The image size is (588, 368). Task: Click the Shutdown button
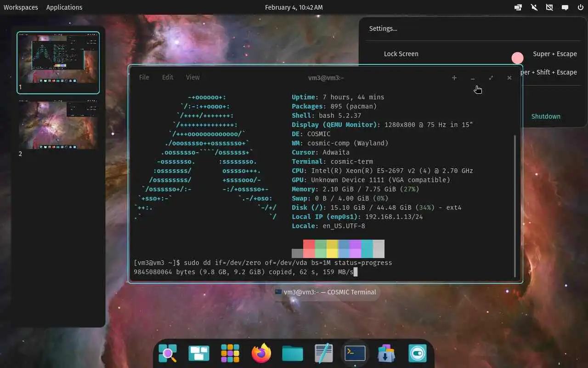(x=546, y=116)
